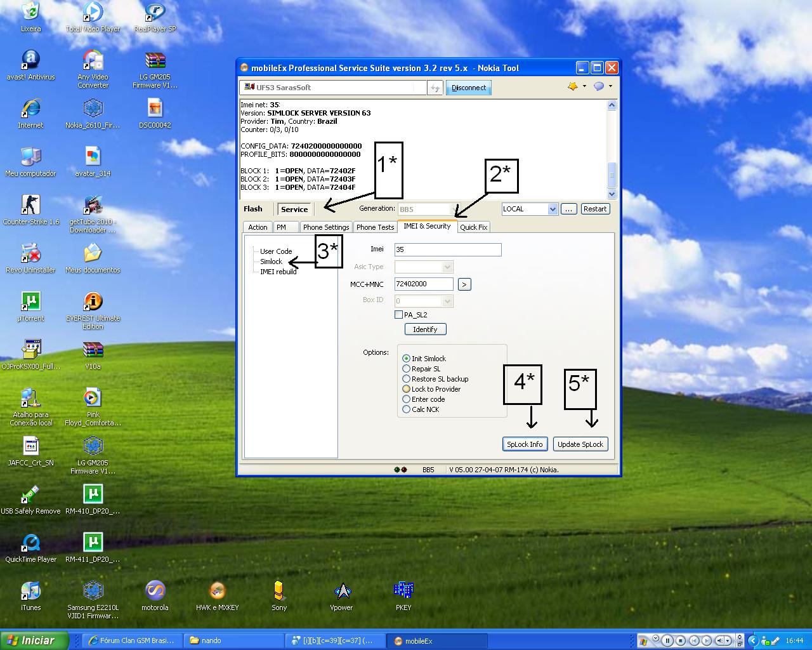Select Enter code radio option
This screenshot has width=812, height=650.
coord(406,399)
